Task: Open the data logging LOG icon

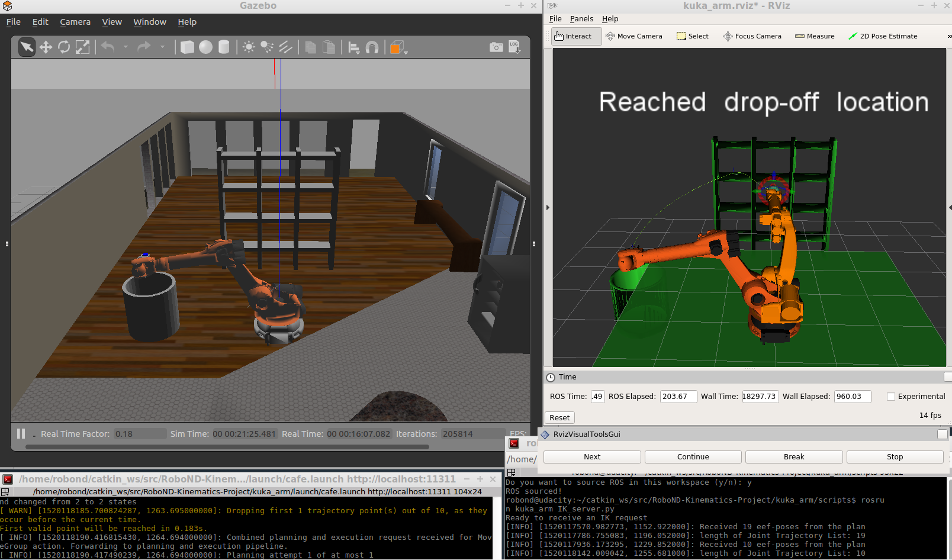Action: (514, 47)
